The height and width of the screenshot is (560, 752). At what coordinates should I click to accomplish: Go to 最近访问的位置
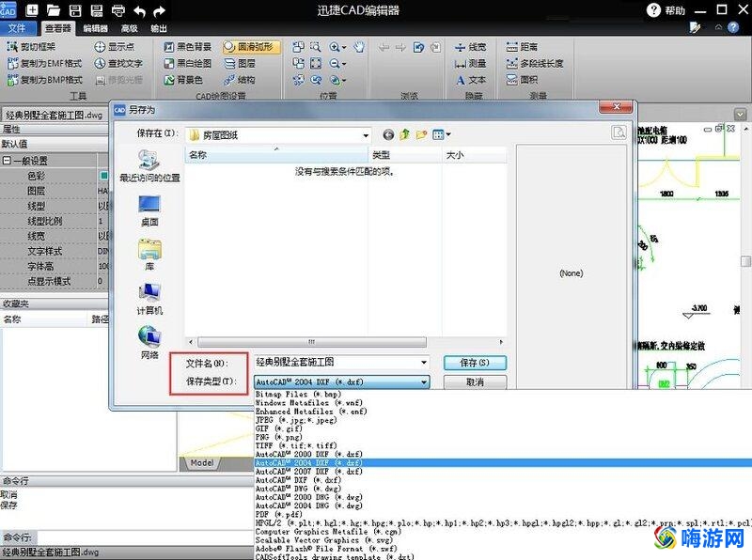point(149,165)
